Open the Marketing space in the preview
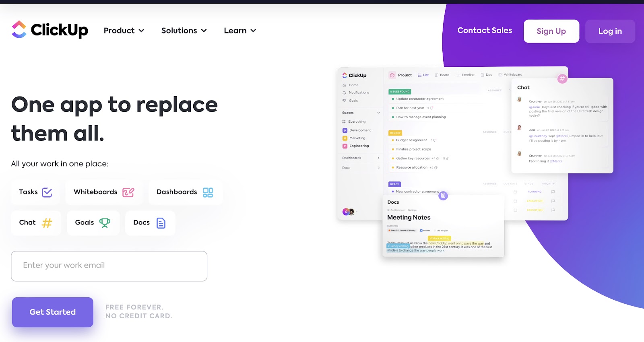 tap(354, 138)
